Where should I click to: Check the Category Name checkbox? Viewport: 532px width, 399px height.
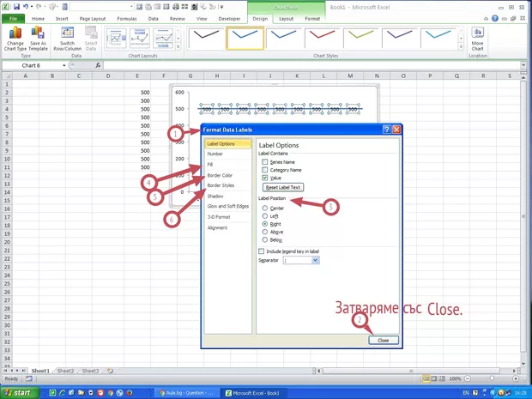pos(264,169)
